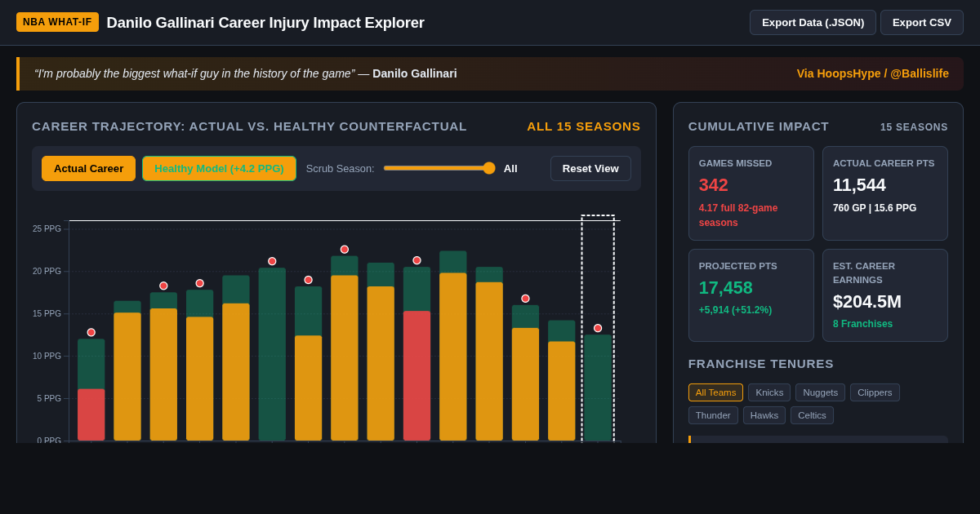The width and height of the screenshot is (980, 514).
Task: Click the Scrub Season slider handle
Action: click(x=489, y=168)
